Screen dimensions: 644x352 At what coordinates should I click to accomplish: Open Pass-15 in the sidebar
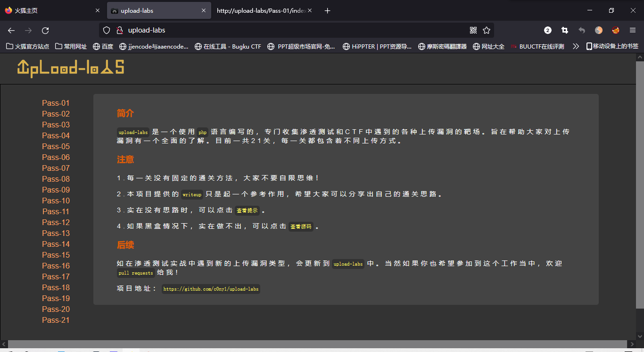[x=56, y=255]
